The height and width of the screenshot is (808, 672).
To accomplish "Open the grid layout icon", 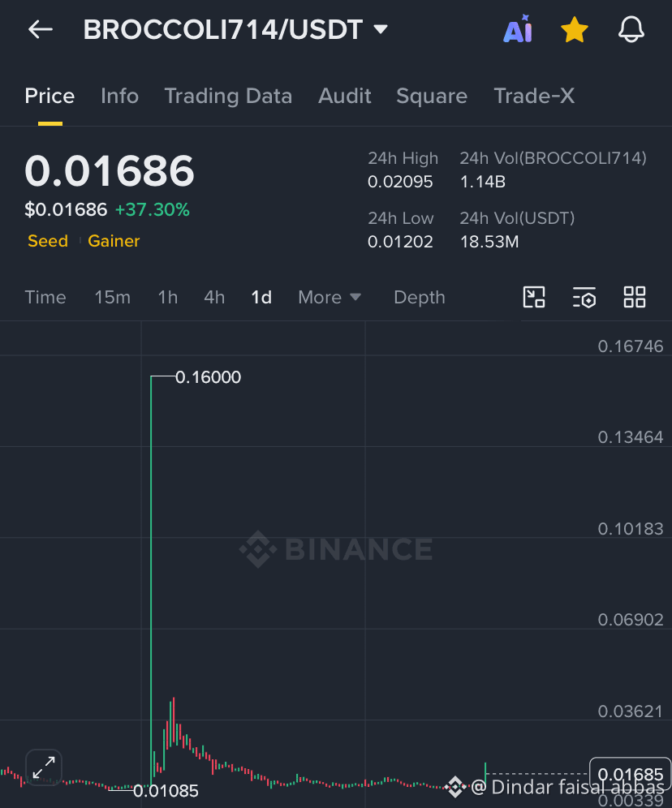I will click(635, 298).
